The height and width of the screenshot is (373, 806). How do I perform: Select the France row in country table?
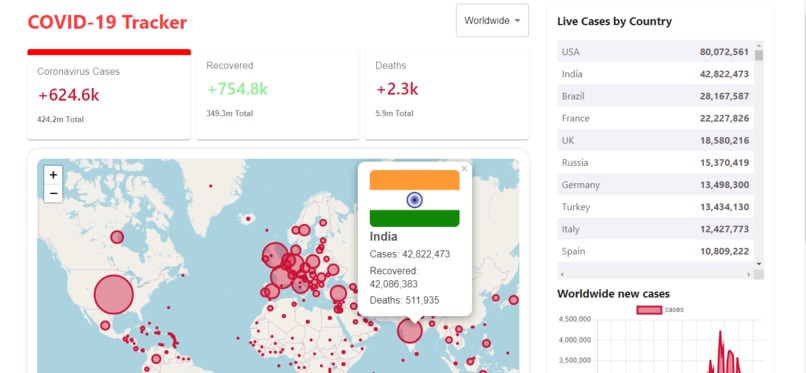click(x=655, y=118)
